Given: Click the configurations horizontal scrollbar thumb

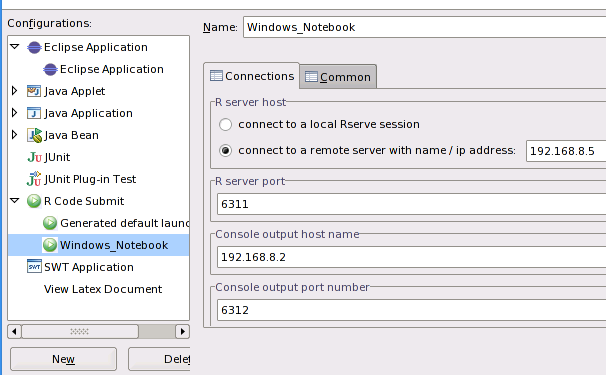Looking at the screenshot, I should (x=80, y=331).
